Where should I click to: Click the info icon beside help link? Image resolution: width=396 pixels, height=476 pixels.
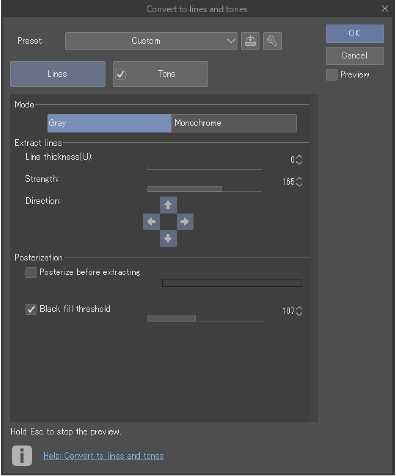pyautogui.click(x=22, y=456)
